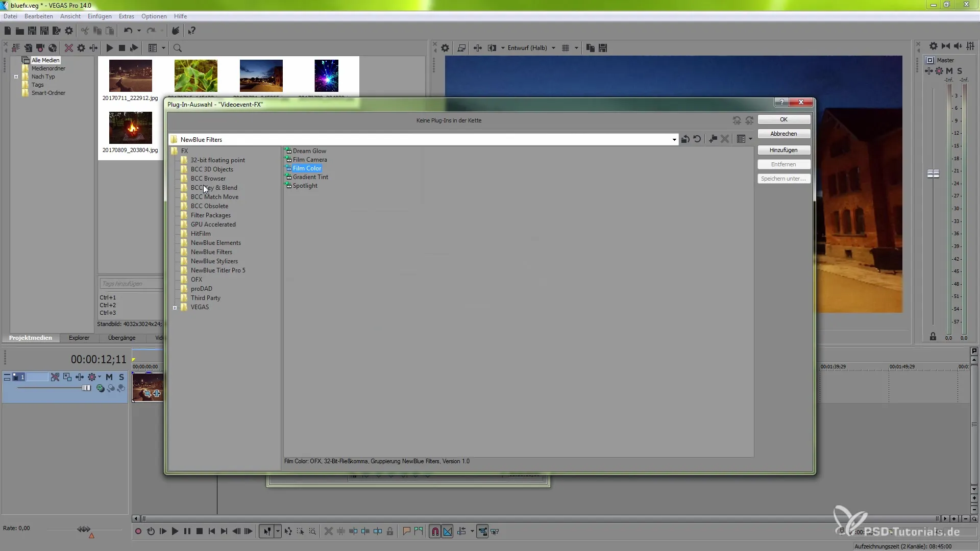Image resolution: width=980 pixels, height=551 pixels.
Task: Switch to the Explorer tab
Action: [79, 338]
